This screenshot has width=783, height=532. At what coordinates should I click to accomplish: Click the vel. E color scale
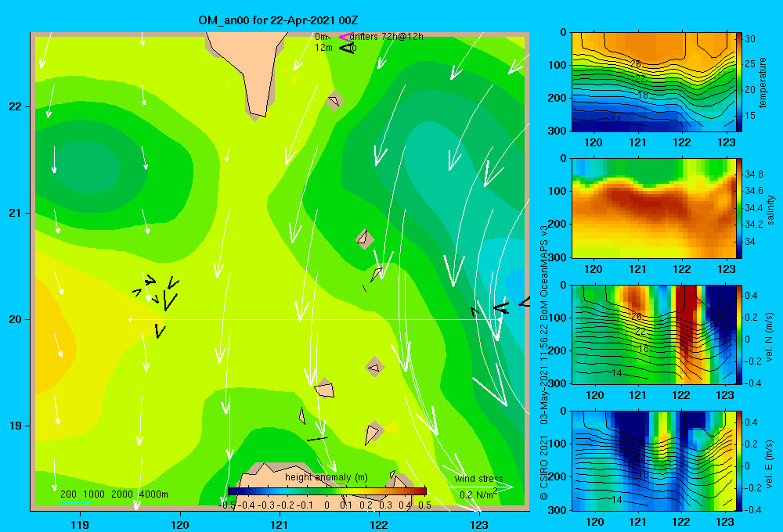point(738,461)
